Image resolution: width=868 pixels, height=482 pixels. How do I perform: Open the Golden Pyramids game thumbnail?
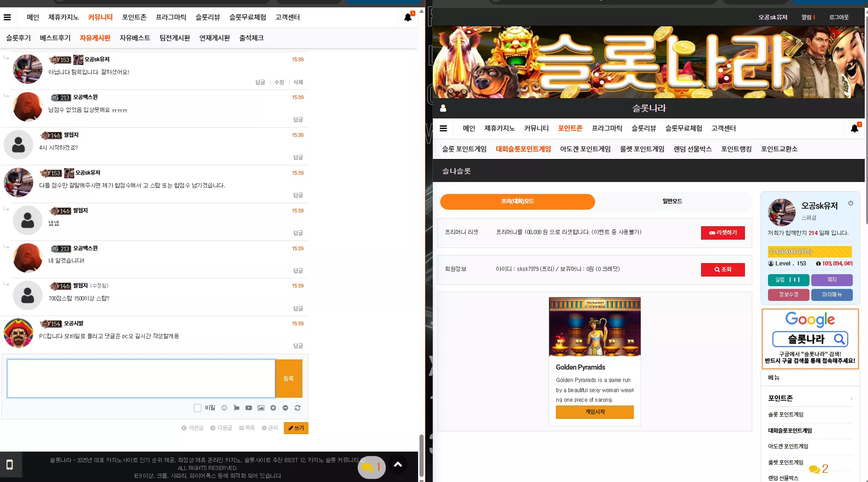point(595,327)
